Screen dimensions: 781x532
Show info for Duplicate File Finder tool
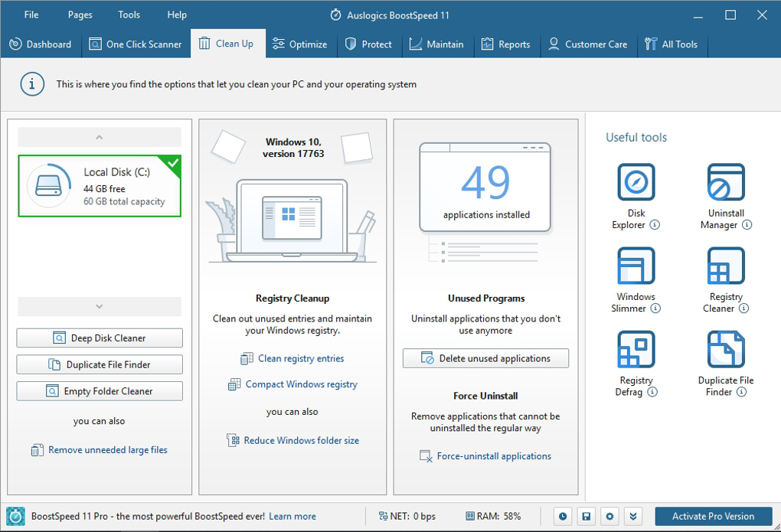pos(742,392)
